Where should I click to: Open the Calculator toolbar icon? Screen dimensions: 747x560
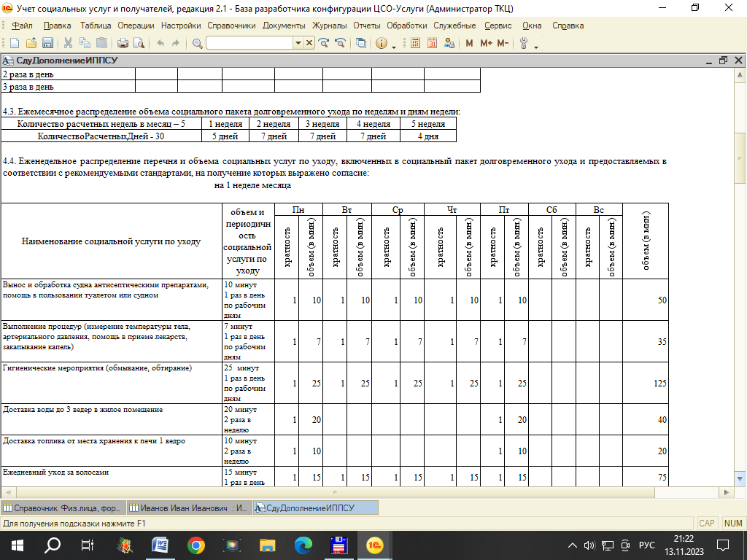416,43
